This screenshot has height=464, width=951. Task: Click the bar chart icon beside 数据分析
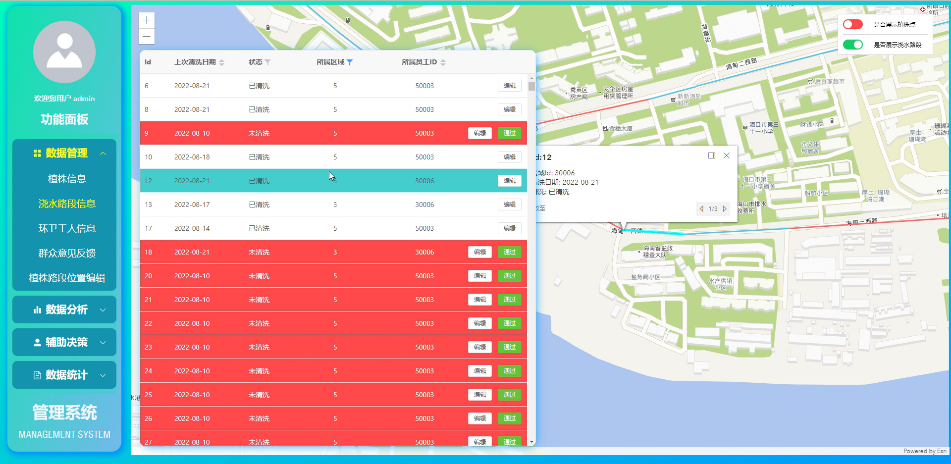coord(38,310)
